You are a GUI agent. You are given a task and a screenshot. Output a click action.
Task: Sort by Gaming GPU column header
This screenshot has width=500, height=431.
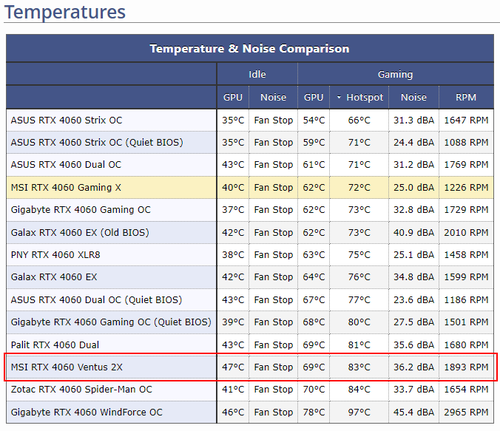coord(313,97)
